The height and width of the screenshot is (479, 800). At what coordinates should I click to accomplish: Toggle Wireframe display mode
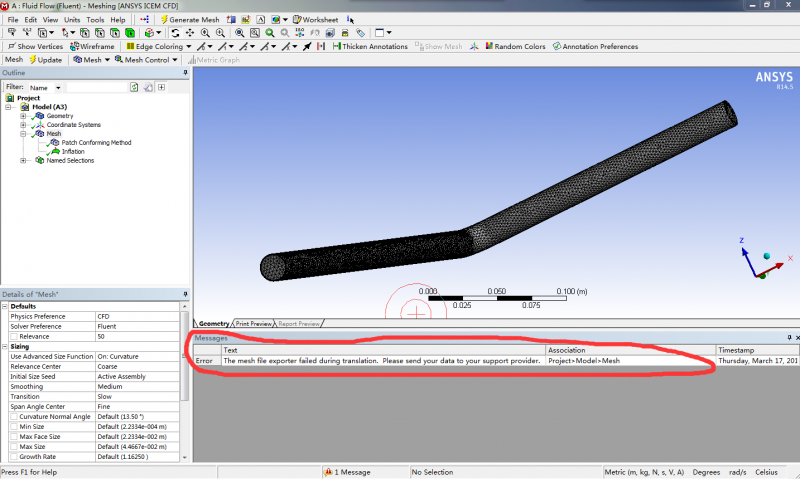(x=92, y=46)
